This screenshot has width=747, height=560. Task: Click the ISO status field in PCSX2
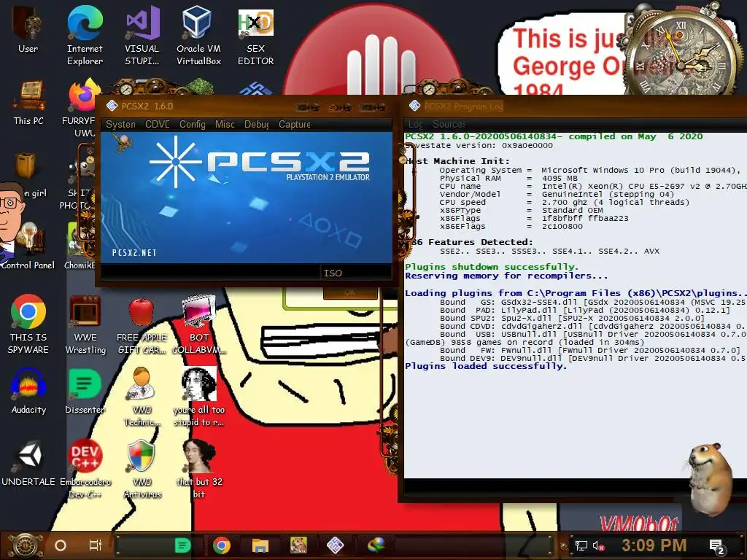tap(356, 273)
